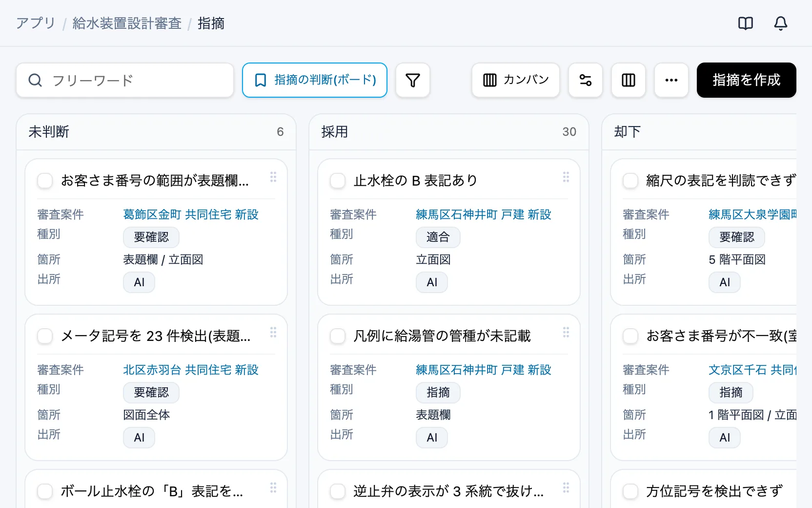This screenshot has width=812, height=508.
Task: Select checkbox for 逆止弁の表示が 3 系統 card
Action: click(x=338, y=491)
